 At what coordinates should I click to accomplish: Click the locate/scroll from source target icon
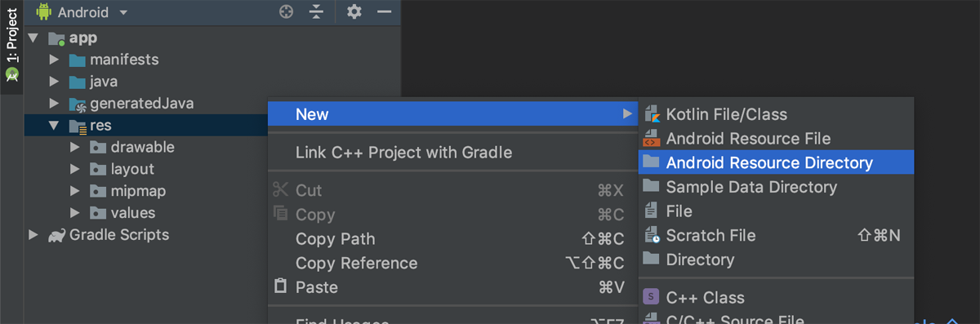coord(286,12)
